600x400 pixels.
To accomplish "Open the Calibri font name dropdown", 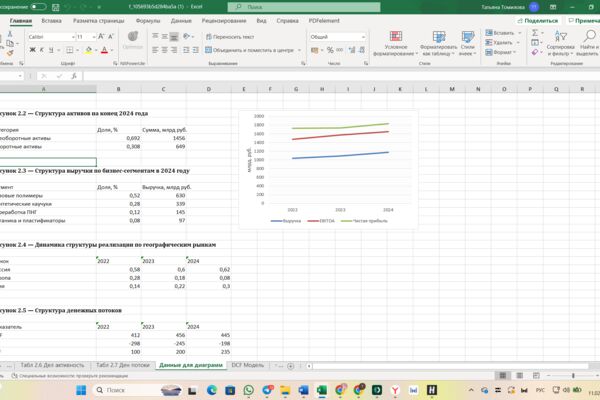I will 73,37.
